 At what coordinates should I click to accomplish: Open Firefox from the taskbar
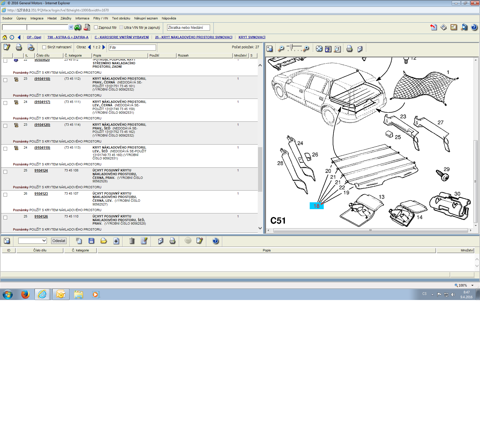(x=25, y=294)
